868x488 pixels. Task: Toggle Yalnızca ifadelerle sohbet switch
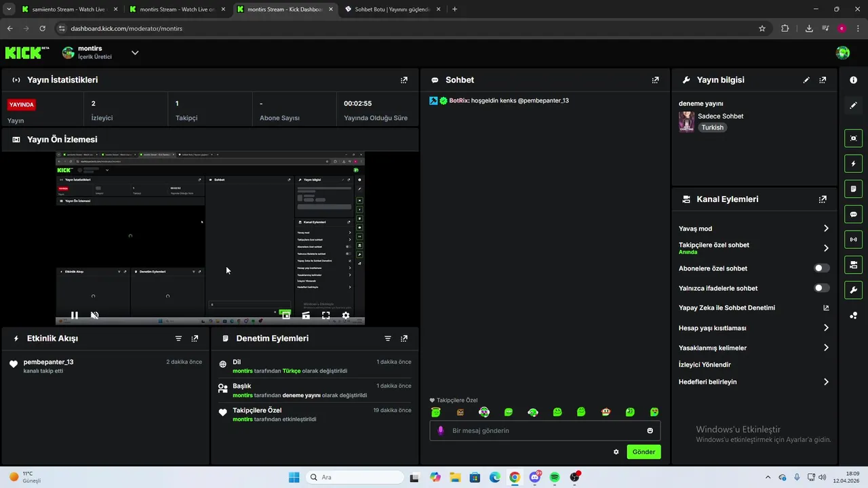pos(821,288)
